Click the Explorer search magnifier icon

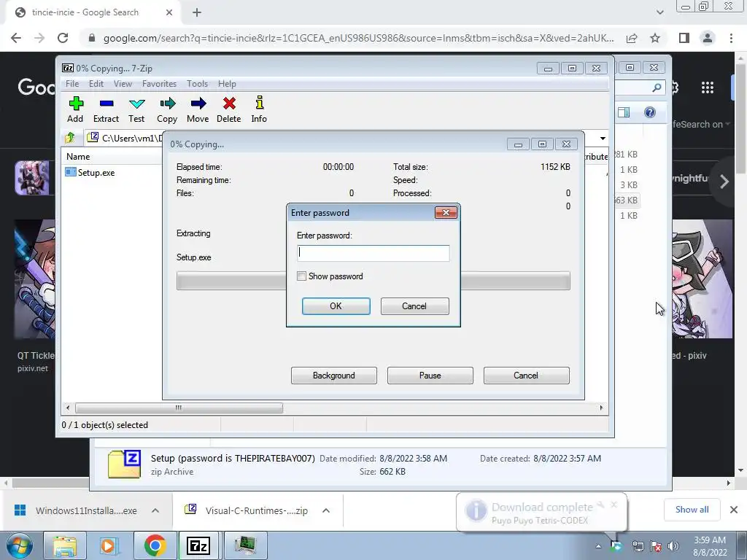[x=657, y=87]
